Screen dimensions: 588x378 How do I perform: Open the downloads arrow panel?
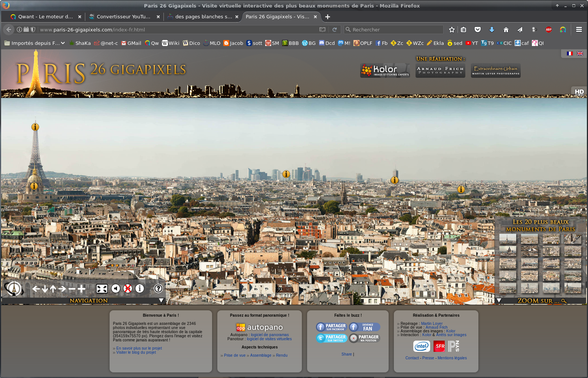click(x=492, y=30)
